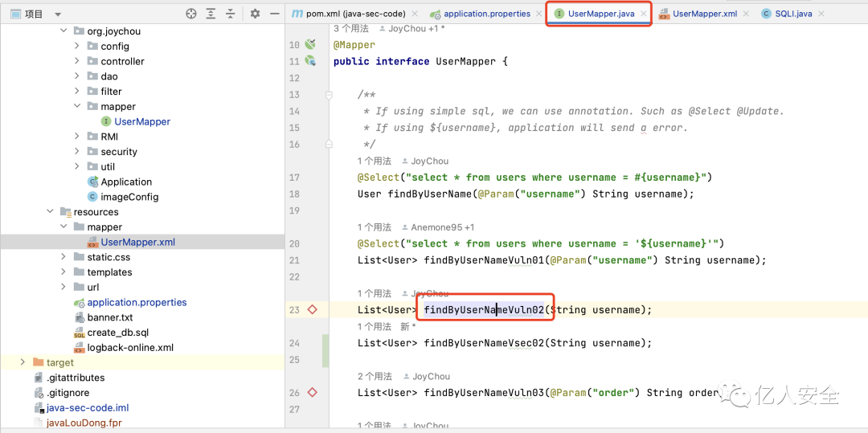Click the line 23 gutter marker

[312, 309]
